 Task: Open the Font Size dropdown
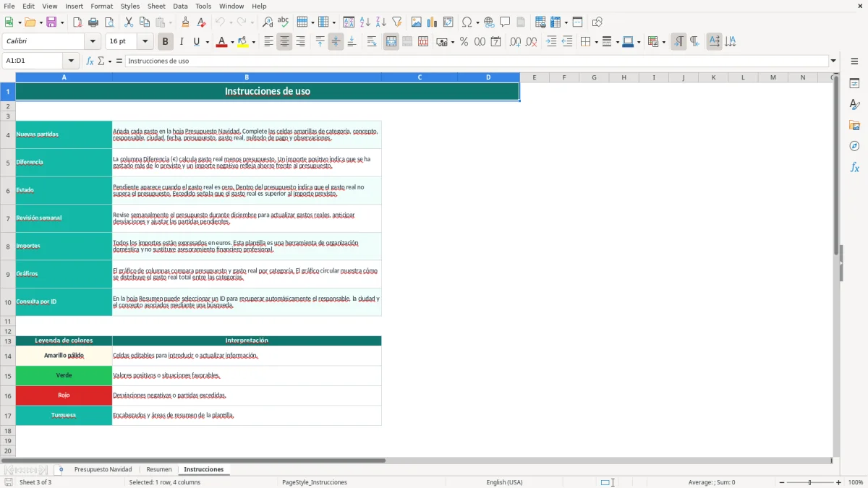pyautogui.click(x=145, y=42)
